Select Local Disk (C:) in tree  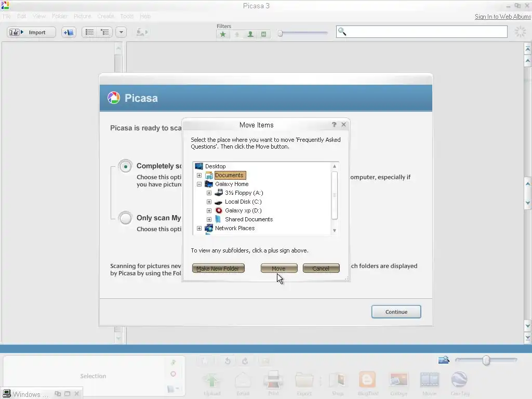[x=243, y=202]
